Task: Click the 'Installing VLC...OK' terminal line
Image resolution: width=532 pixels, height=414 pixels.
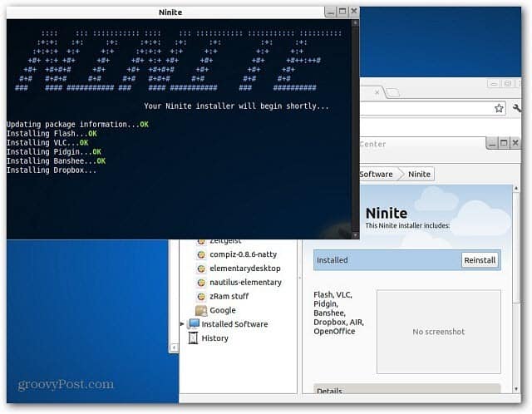Action: [47, 142]
